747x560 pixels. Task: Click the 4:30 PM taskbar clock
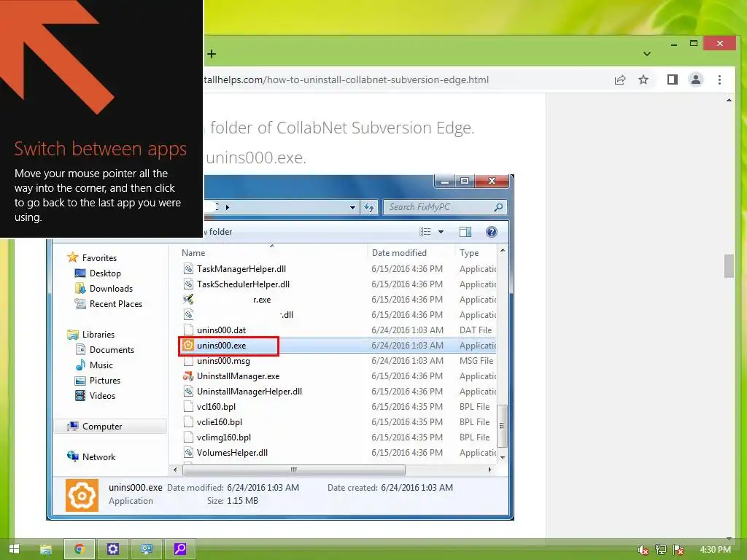tap(715, 550)
